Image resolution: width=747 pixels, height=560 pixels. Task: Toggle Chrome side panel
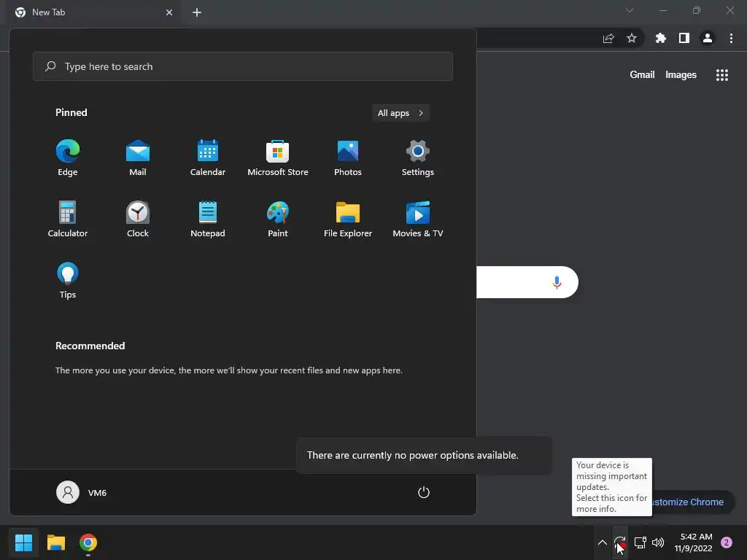click(x=684, y=38)
